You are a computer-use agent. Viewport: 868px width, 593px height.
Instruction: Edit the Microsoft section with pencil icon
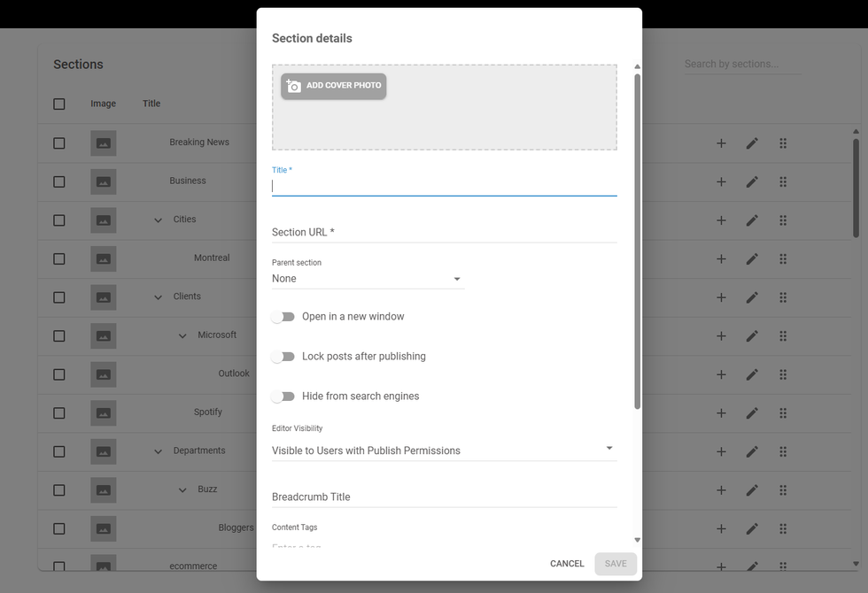coord(752,336)
